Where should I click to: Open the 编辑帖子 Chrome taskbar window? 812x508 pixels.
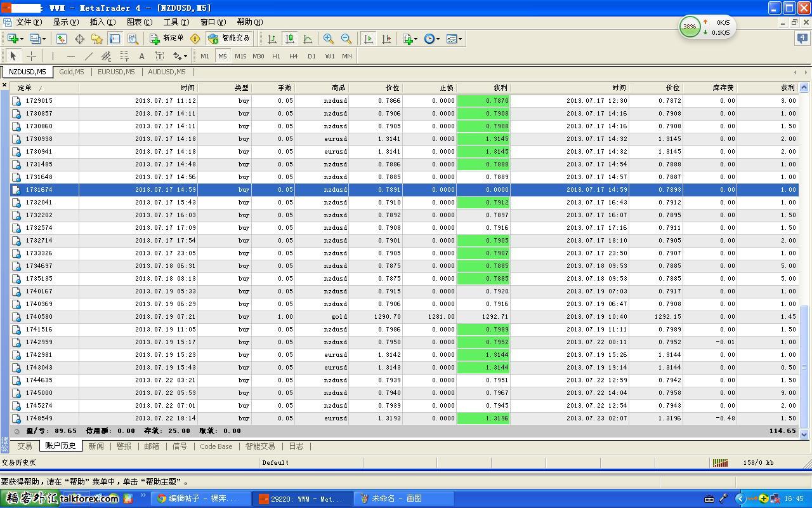click(x=202, y=498)
